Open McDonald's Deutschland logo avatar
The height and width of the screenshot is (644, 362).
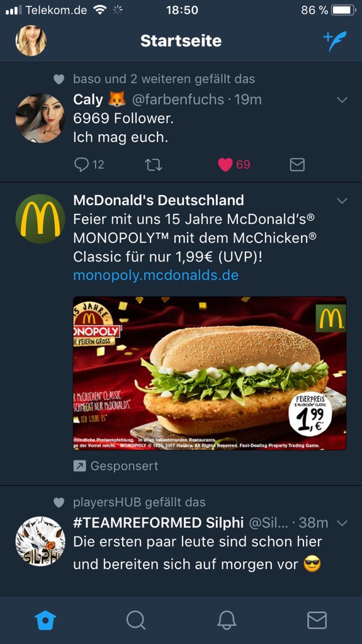pos(40,219)
